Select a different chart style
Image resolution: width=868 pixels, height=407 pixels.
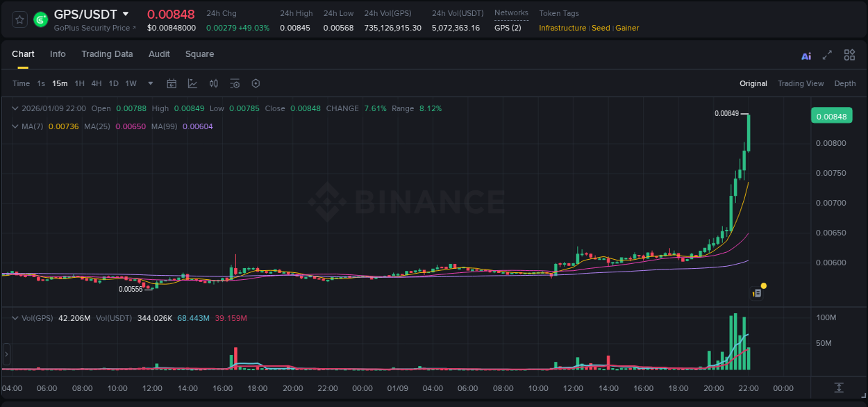click(192, 83)
